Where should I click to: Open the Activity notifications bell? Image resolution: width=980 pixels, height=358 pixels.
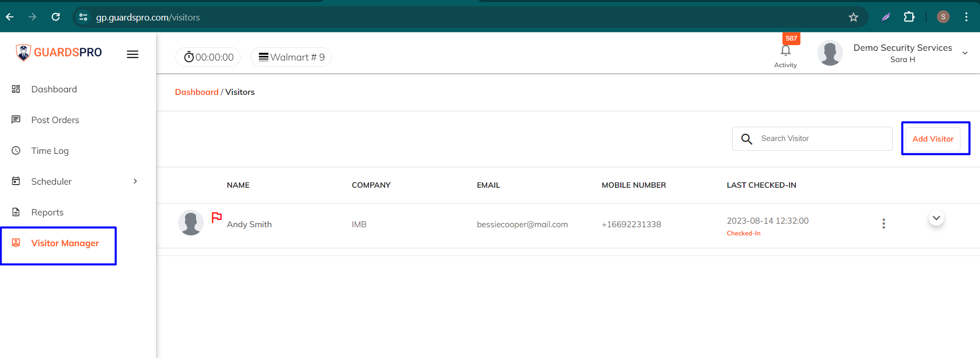786,51
